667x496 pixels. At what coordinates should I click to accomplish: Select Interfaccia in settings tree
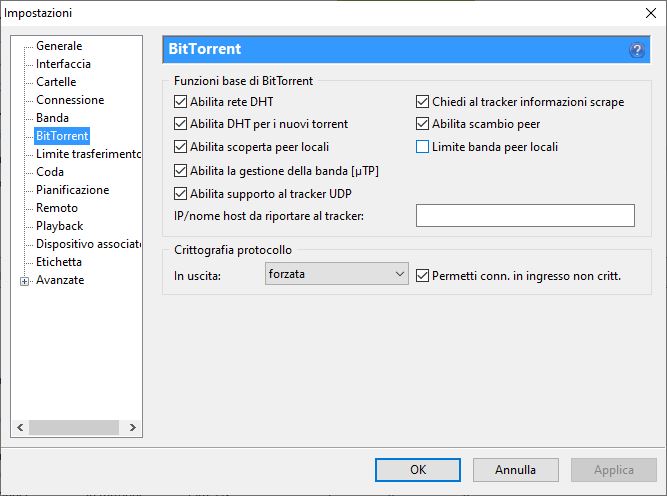coord(63,64)
